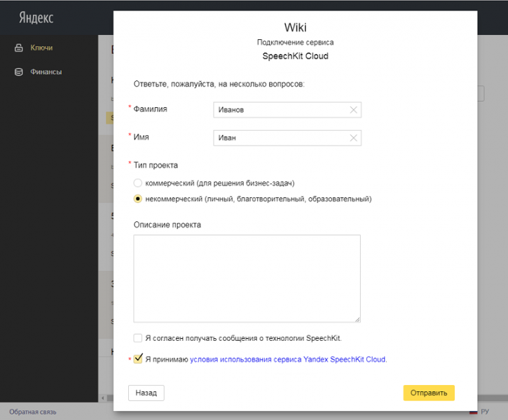Enable receiving SpeechKit messages checkbox

138,338
